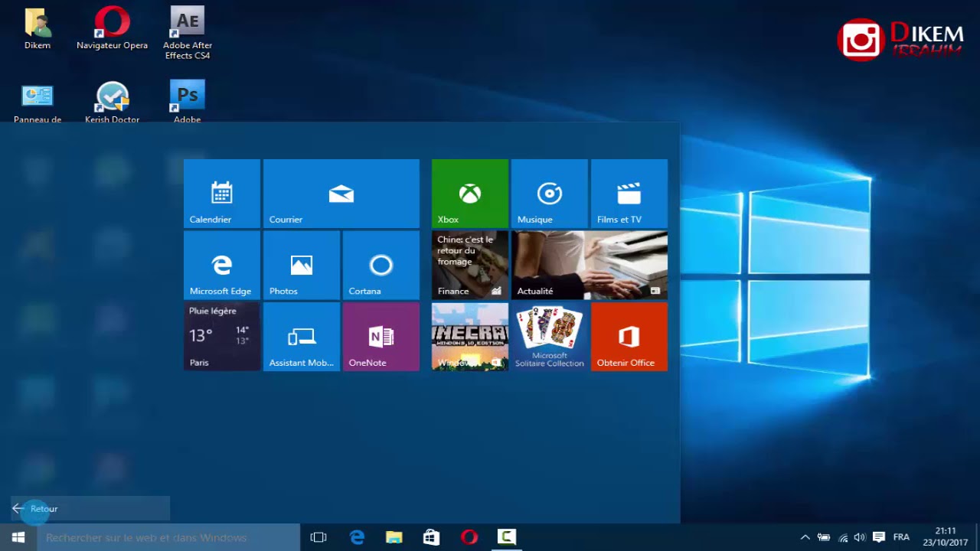
Task: Show hidden system tray icons
Action: click(x=805, y=537)
